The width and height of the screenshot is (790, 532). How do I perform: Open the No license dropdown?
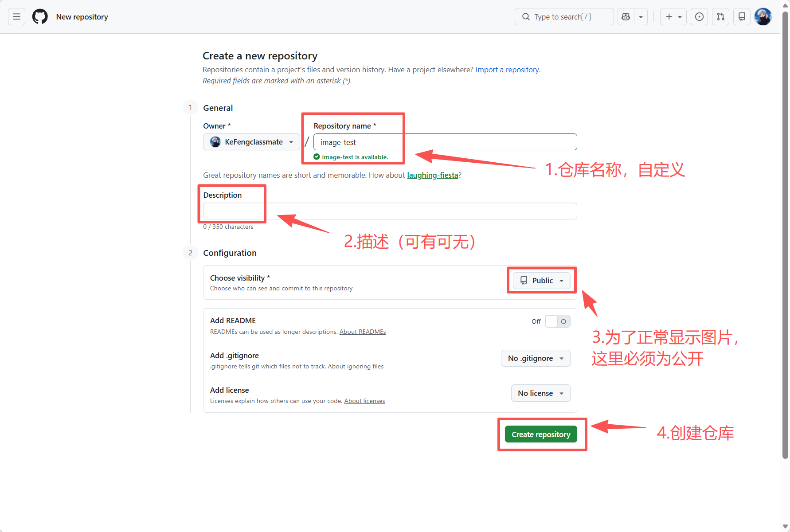pyautogui.click(x=540, y=393)
